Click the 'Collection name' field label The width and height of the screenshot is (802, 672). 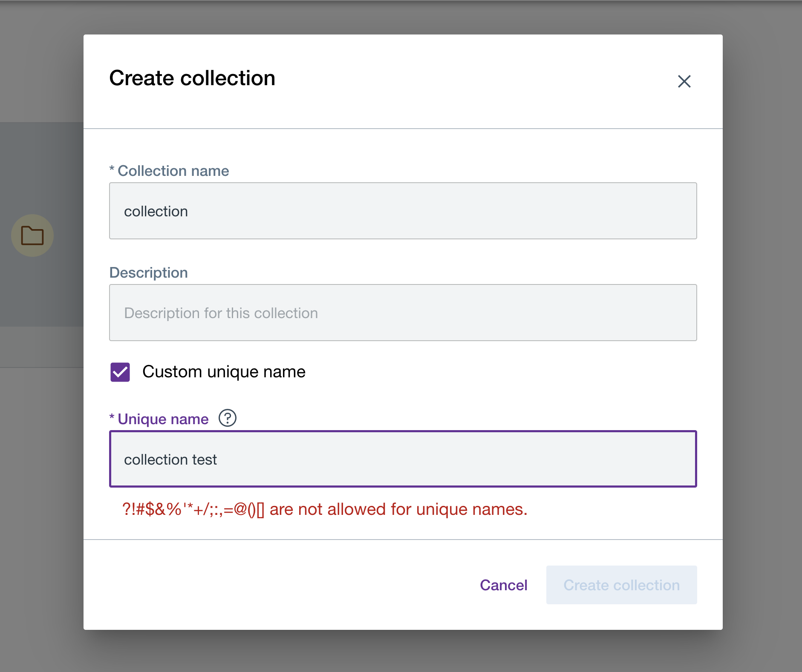[169, 170]
